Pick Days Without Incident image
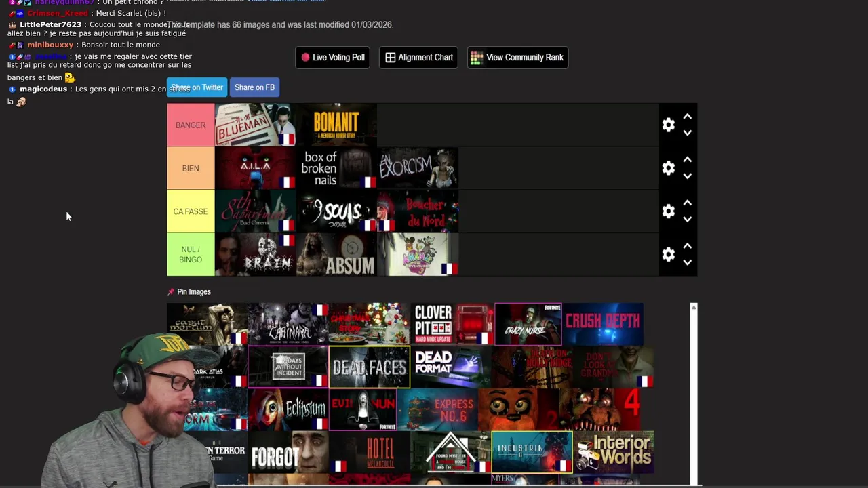The image size is (868, 488). 288,367
